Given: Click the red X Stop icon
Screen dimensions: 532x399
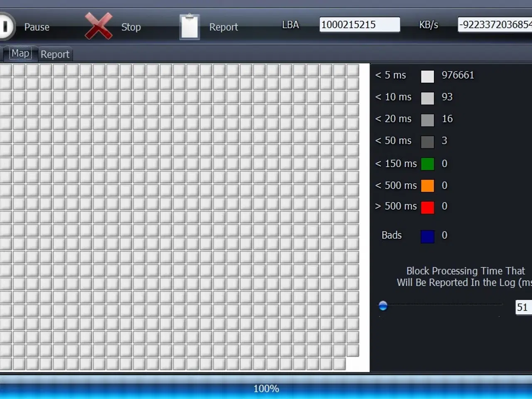Looking at the screenshot, I should tap(99, 27).
